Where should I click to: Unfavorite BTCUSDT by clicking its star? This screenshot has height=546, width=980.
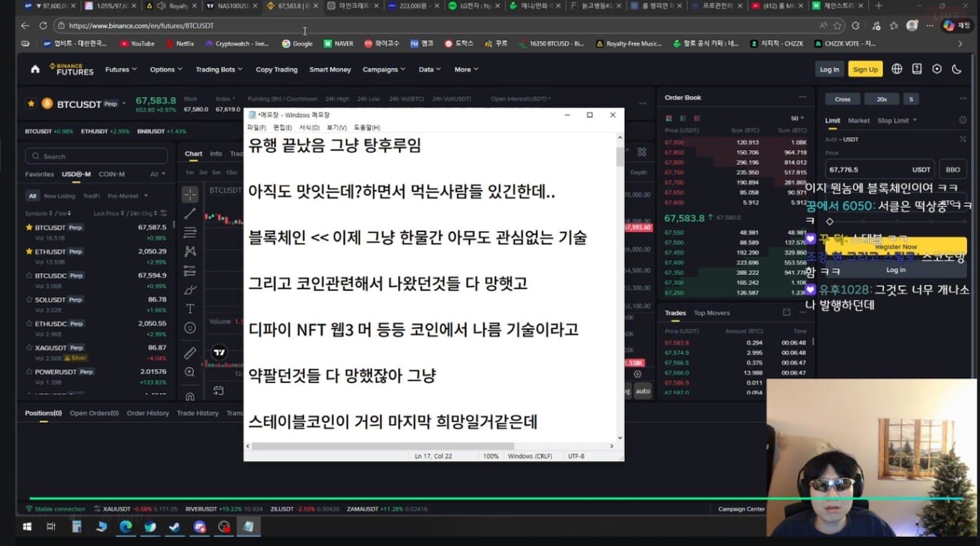click(x=28, y=227)
